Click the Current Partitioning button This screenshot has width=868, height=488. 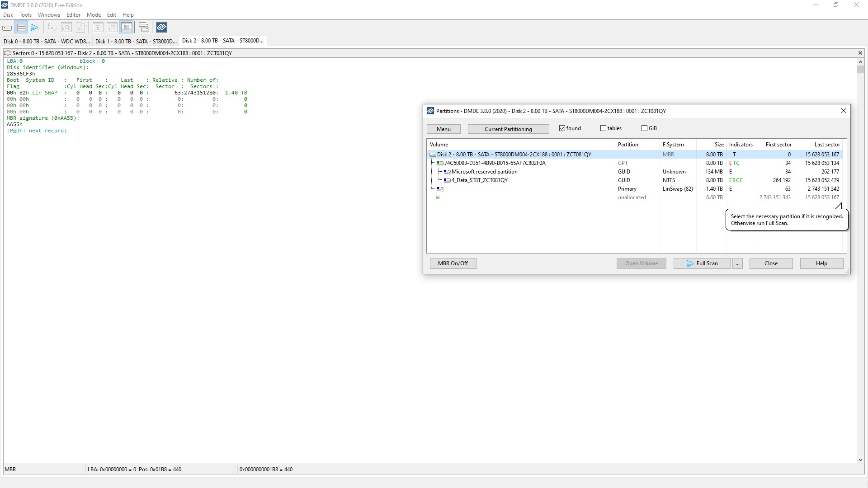[508, 129]
